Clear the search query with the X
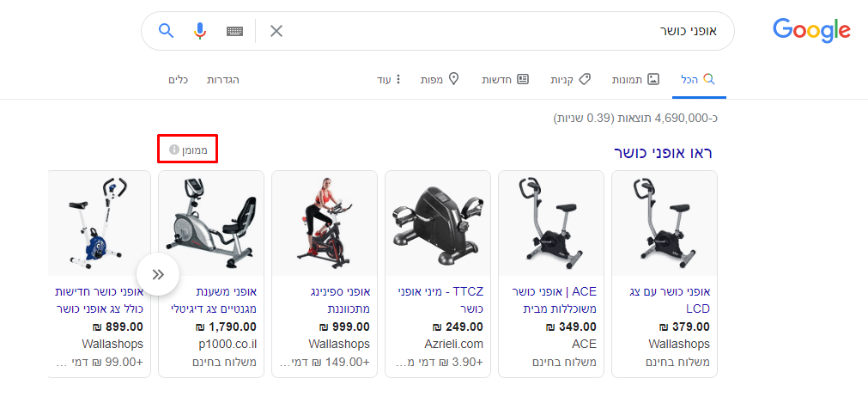 click(276, 31)
